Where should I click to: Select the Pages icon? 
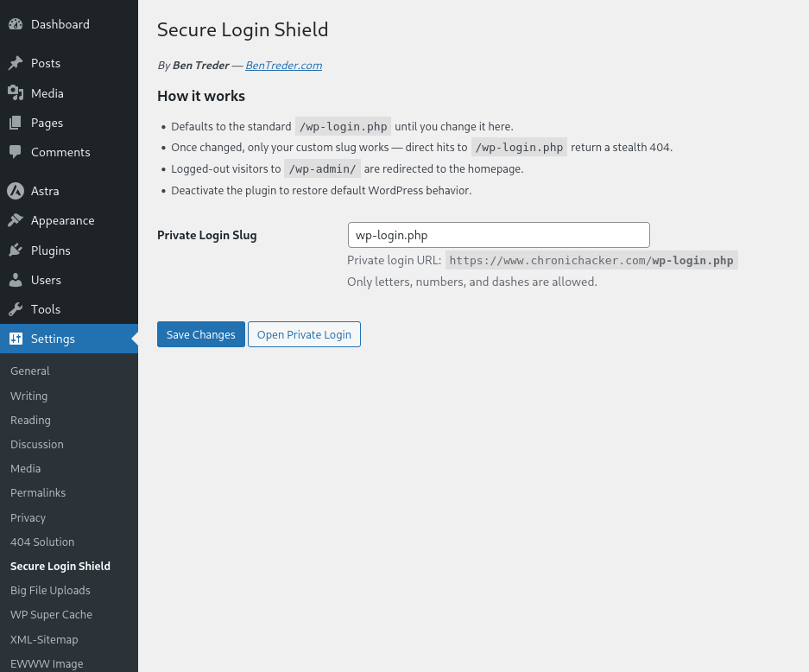point(16,123)
